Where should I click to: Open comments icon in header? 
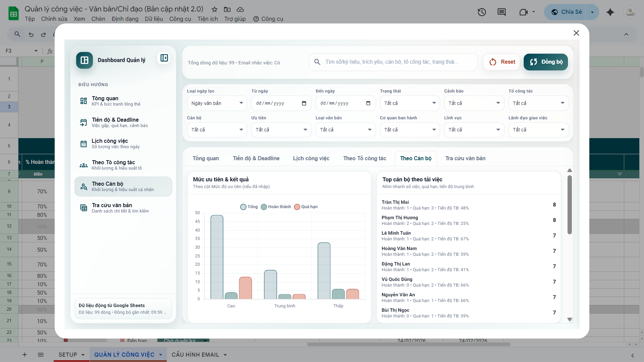(x=501, y=12)
